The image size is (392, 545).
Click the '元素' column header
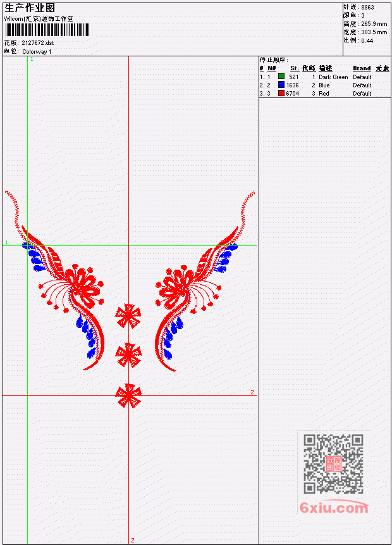[383, 68]
